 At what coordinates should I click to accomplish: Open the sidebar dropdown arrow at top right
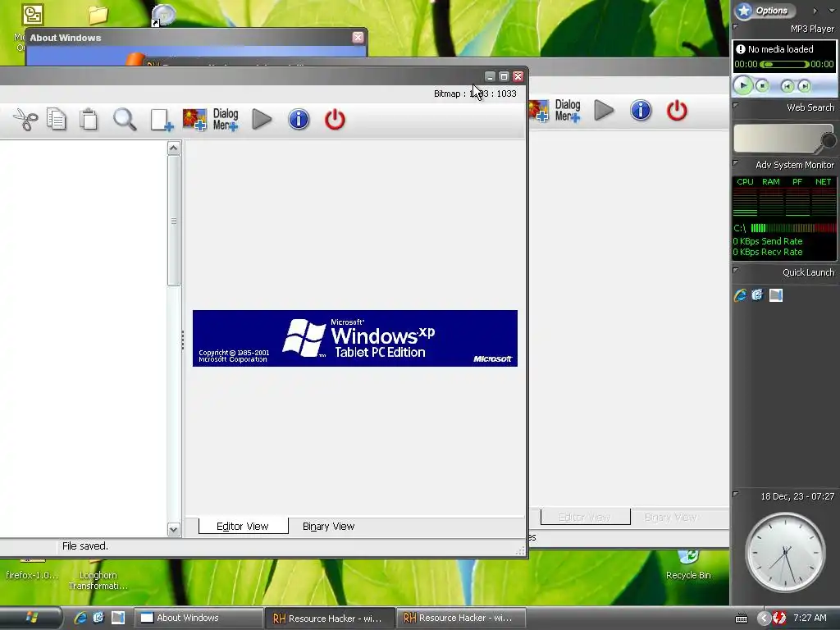click(832, 10)
